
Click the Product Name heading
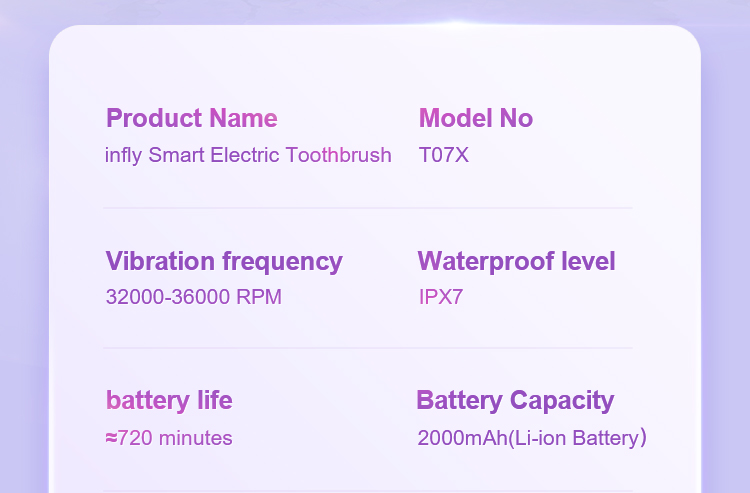coord(191,118)
